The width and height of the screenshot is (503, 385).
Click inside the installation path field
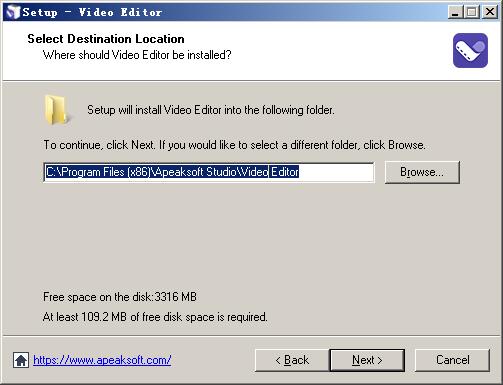pyautogui.click(x=209, y=172)
